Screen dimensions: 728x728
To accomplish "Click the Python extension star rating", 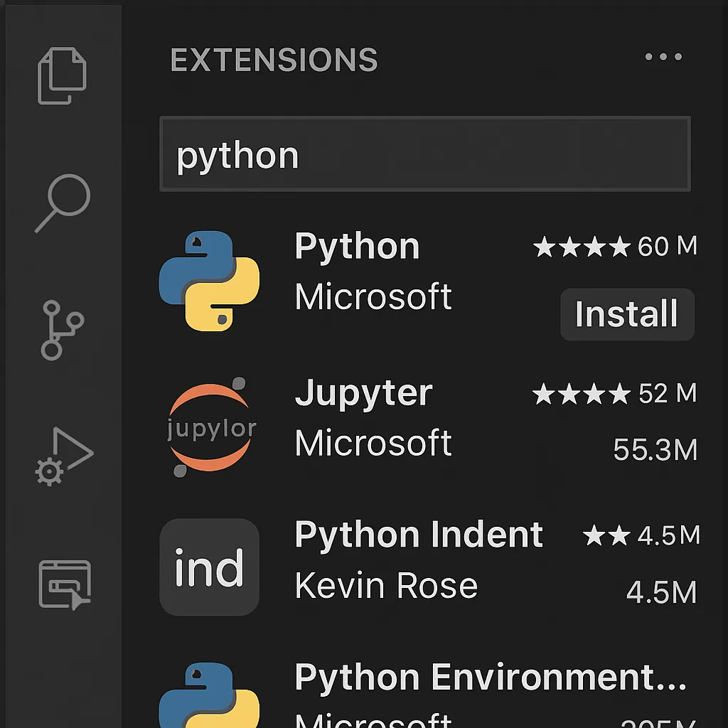I will pyautogui.click(x=582, y=247).
